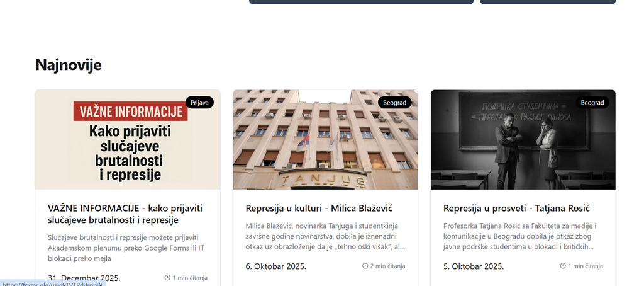Click the clock icon on the Tatjana Rosić card
This screenshot has width=644, height=286.
click(x=563, y=266)
